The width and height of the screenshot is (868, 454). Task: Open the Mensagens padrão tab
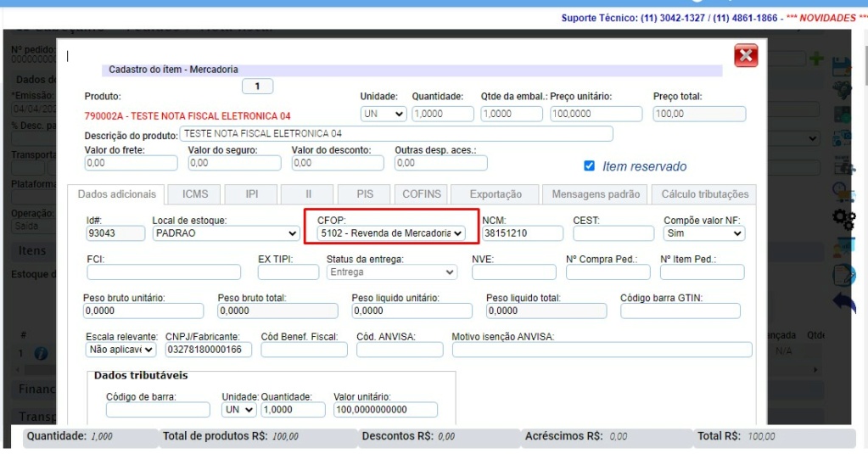click(x=596, y=194)
